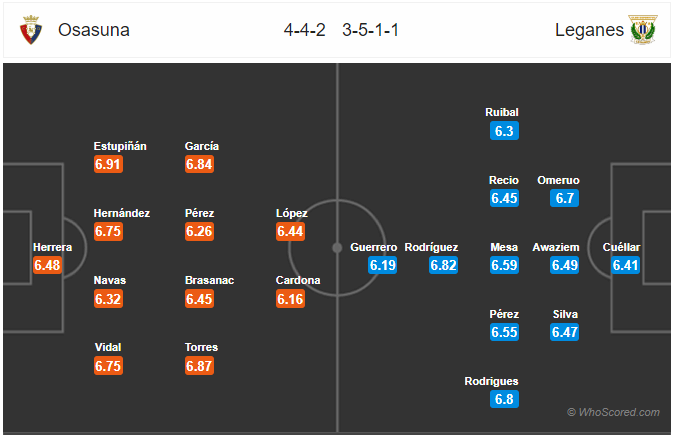Select Brasanac's 6.45 rating badge
The image size is (675, 435).
(199, 298)
